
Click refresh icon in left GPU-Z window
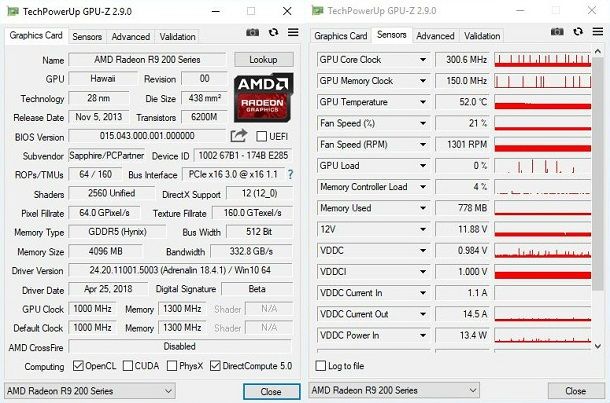coord(273,32)
